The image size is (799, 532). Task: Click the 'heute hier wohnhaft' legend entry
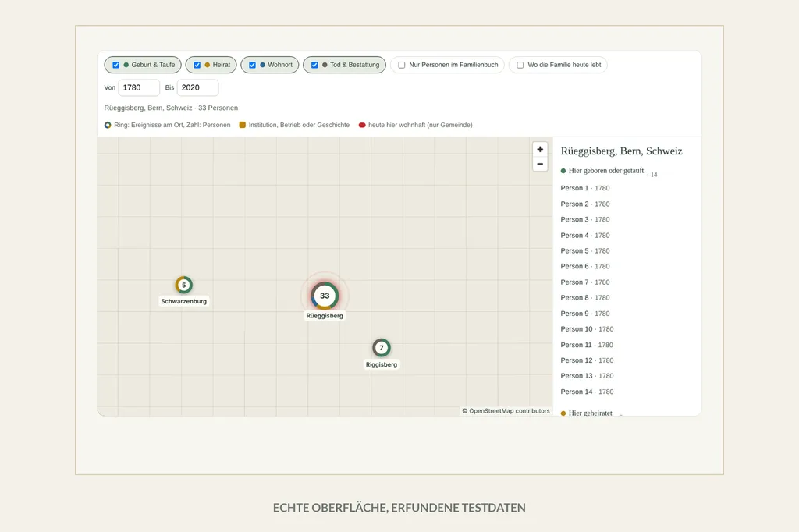tap(416, 125)
